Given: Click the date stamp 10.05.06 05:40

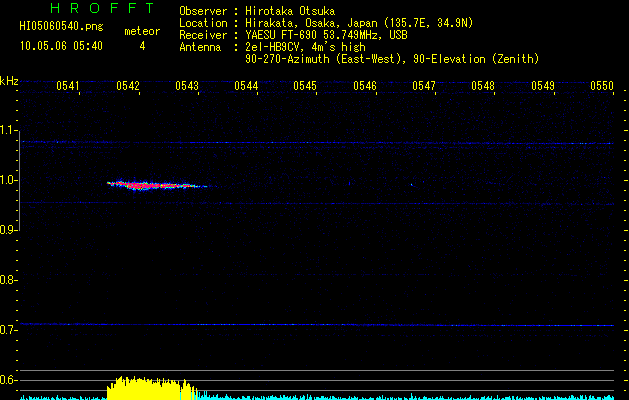Looking at the screenshot, I should coord(61,46).
